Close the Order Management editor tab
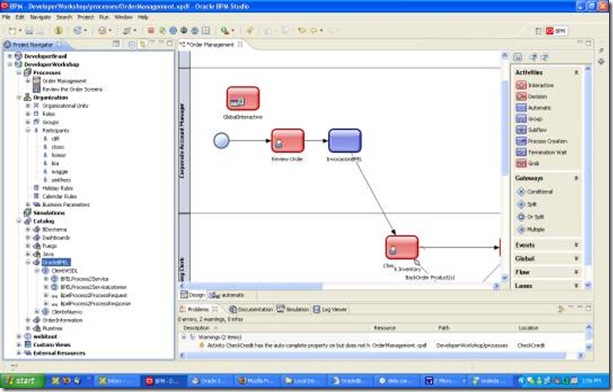 click(240, 45)
